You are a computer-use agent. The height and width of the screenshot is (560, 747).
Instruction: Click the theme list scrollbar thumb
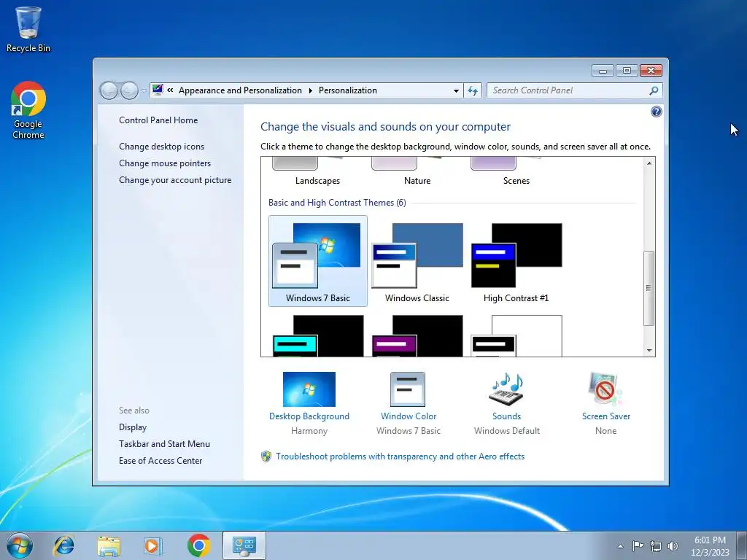click(x=649, y=288)
